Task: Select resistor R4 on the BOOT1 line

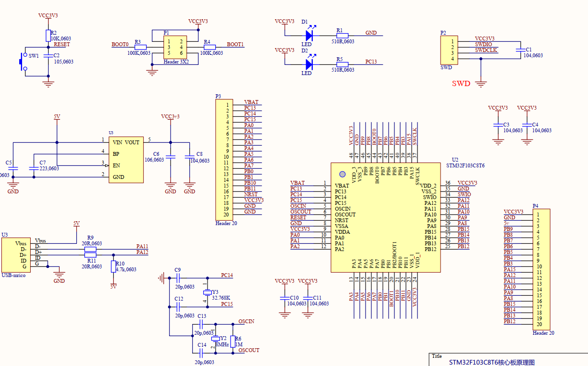Action: (210, 47)
